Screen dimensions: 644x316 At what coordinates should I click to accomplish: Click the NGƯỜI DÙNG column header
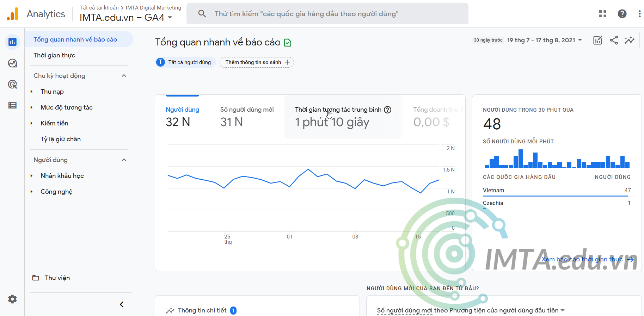(613, 177)
